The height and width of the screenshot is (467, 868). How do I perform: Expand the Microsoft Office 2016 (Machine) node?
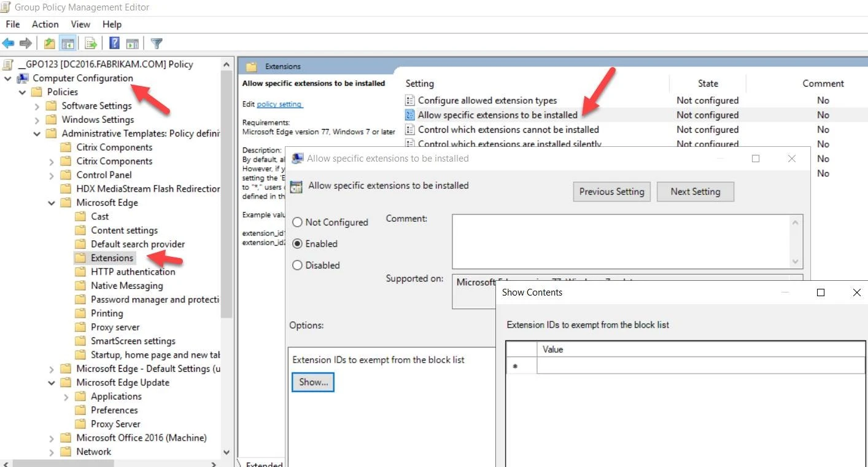pos(52,438)
